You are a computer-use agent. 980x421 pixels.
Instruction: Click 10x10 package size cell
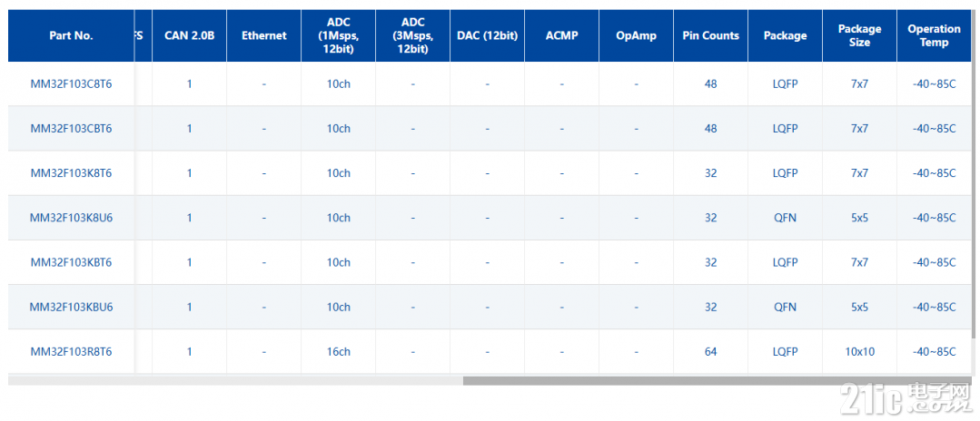click(859, 352)
